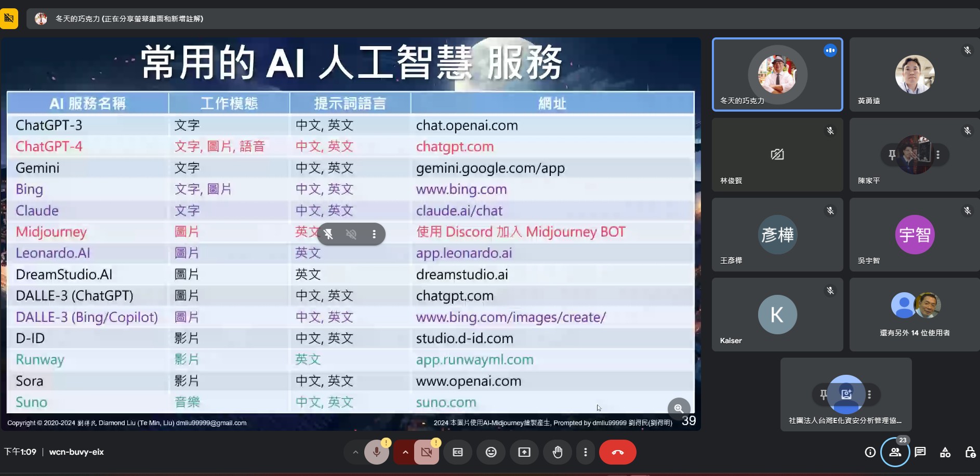The height and width of the screenshot is (476, 980).
Task: Click muted mic icon on 黃勇遠 tile
Action: pyautogui.click(x=968, y=50)
